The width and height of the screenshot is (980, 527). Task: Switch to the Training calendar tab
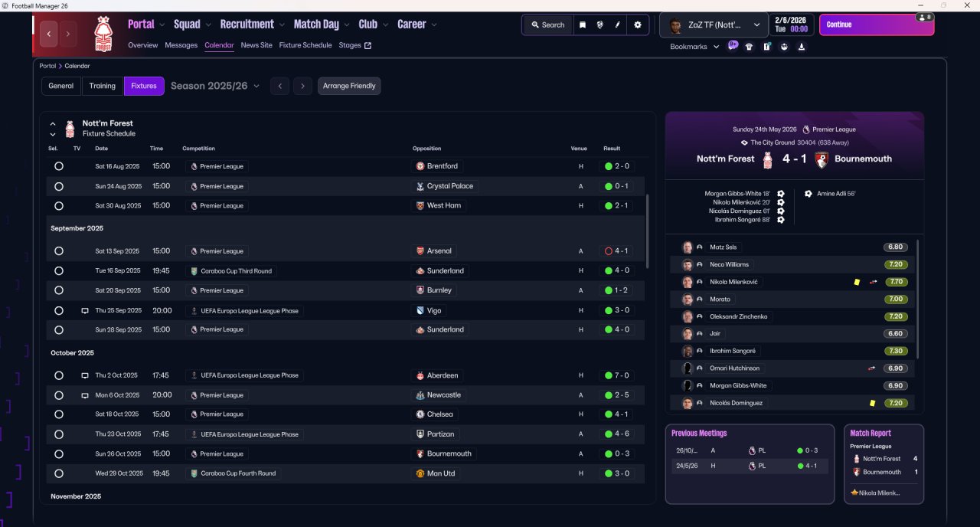tap(103, 86)
